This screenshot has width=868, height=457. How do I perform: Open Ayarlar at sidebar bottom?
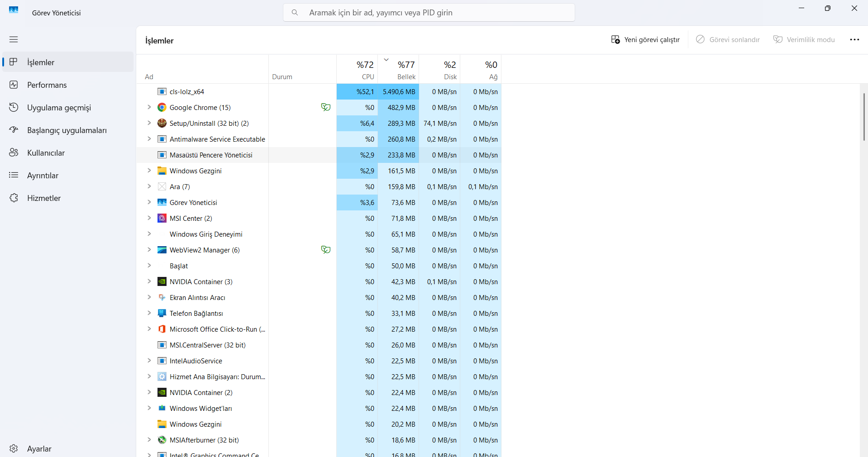pyautogui.click(x=68, y=448)
